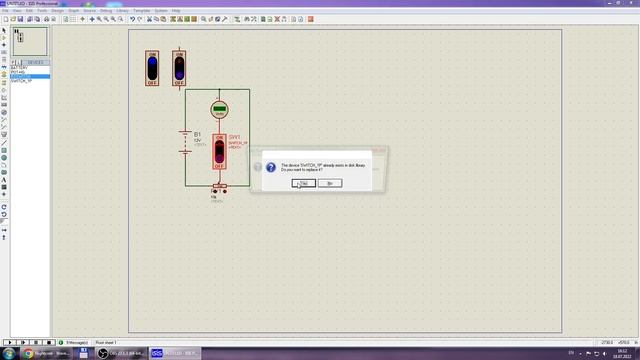Select the Component Mode tool

pos(4,38)
